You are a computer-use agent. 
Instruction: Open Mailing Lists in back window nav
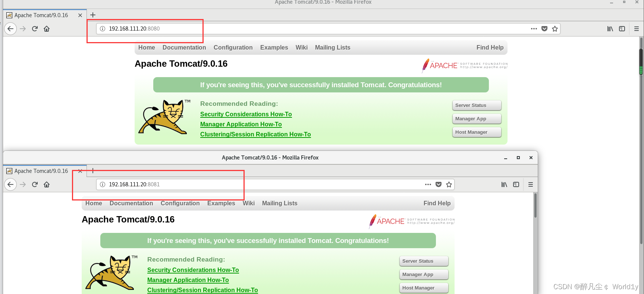point(333,47)
